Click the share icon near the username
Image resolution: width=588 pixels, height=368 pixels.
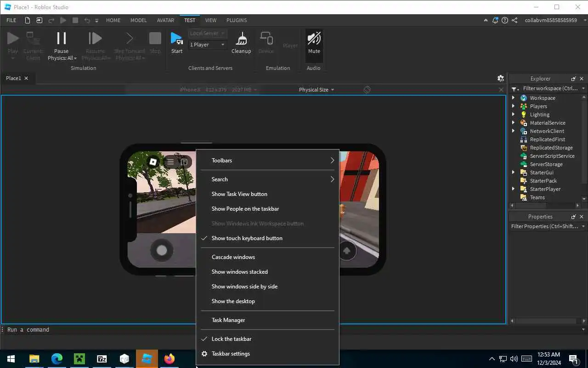[x=514, y=20]
